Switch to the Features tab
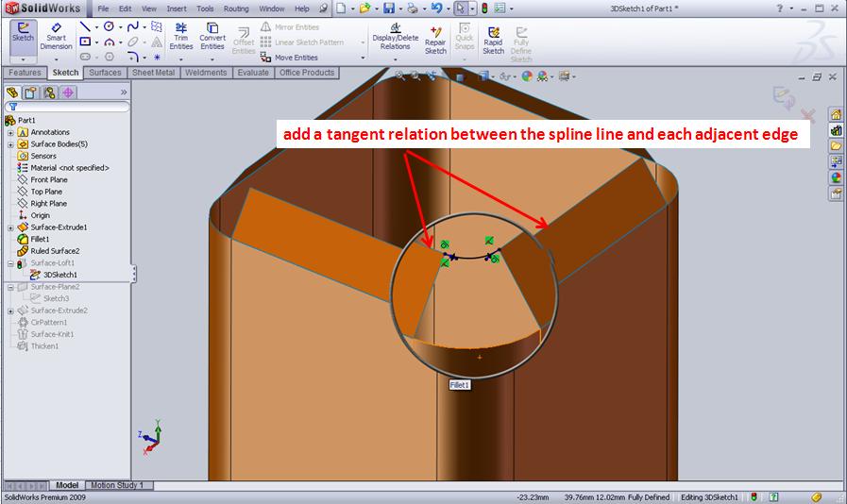This screenshot has width=847, height=504. pos(25,73)
